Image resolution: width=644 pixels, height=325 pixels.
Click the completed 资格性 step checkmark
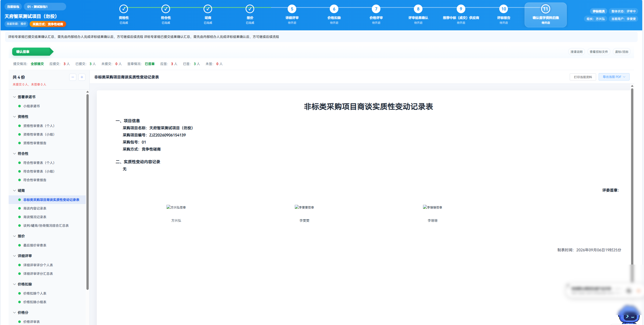[x=124, y=9]
